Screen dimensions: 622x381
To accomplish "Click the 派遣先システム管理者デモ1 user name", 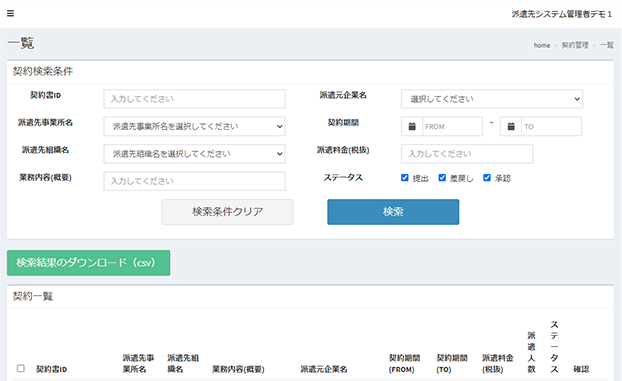I will click(x=561, y=14).
